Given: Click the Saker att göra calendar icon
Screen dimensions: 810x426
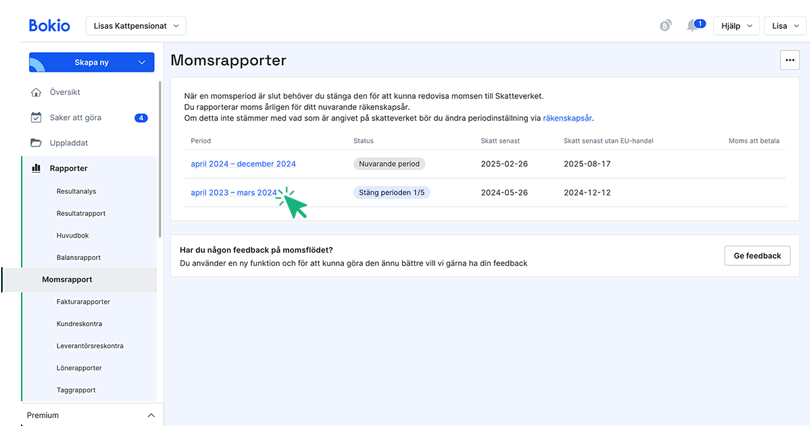Looking at the screenshot, I should 36,117.
